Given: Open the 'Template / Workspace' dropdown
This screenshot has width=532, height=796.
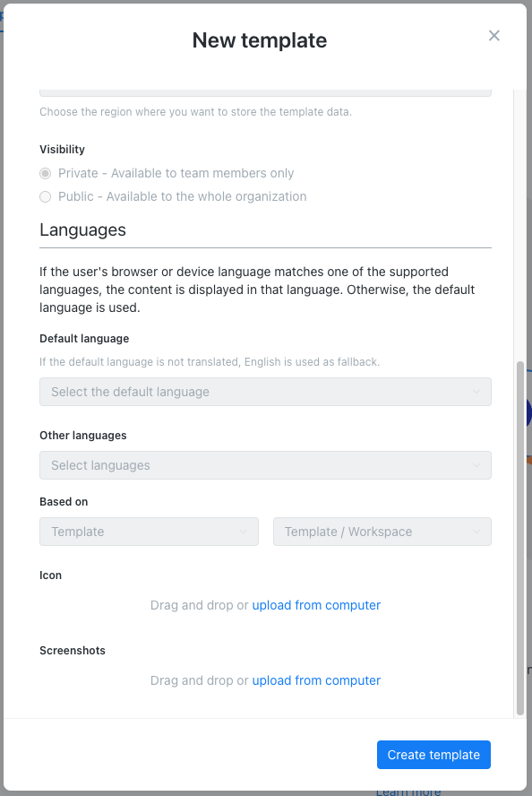Looking at the screenshot, I should [x=382, y=532].
